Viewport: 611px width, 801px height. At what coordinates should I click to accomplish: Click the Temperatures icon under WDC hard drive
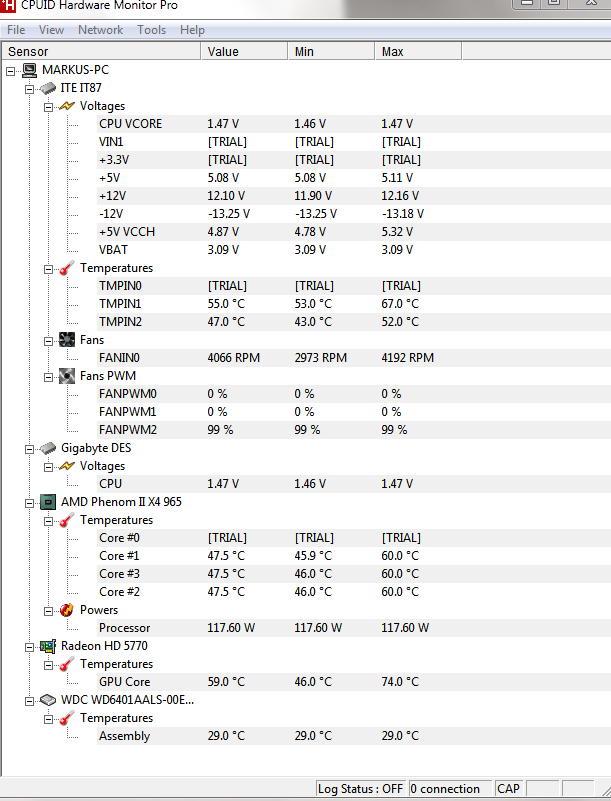[x=67, y=718]
